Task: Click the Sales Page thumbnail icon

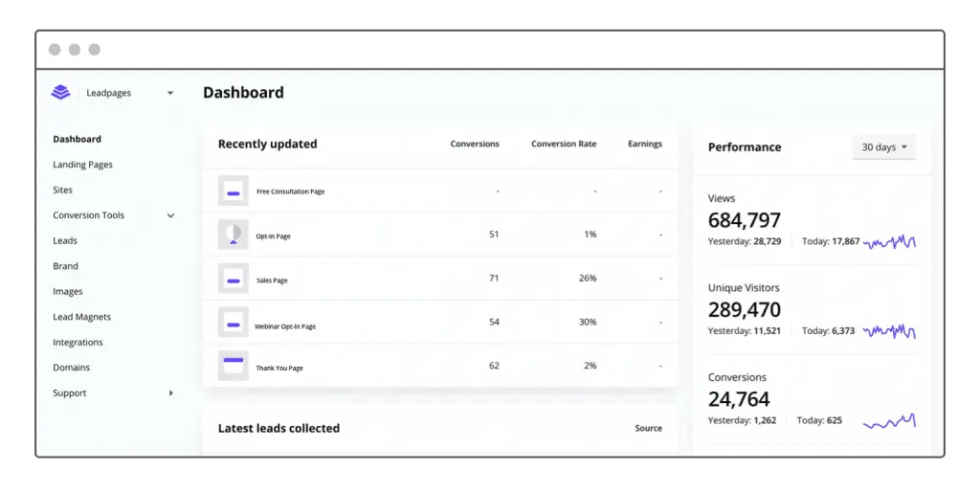Action: pos(233,280)
